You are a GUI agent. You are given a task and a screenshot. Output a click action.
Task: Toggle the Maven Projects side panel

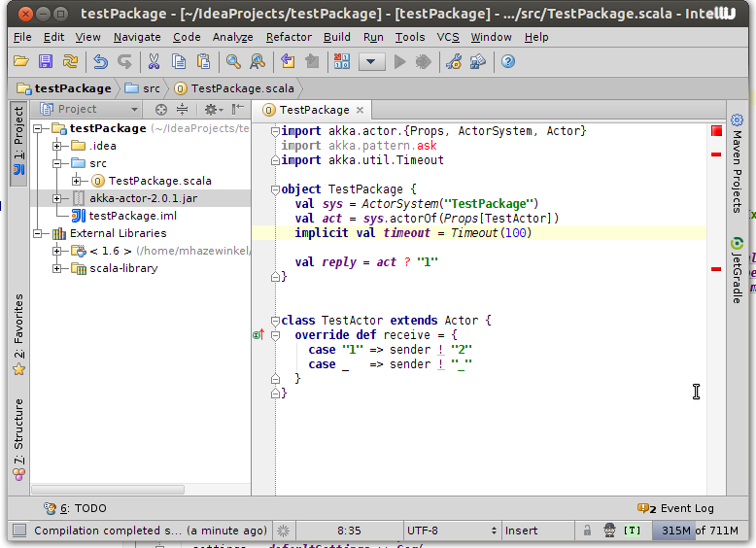click(x=737, y=163)
